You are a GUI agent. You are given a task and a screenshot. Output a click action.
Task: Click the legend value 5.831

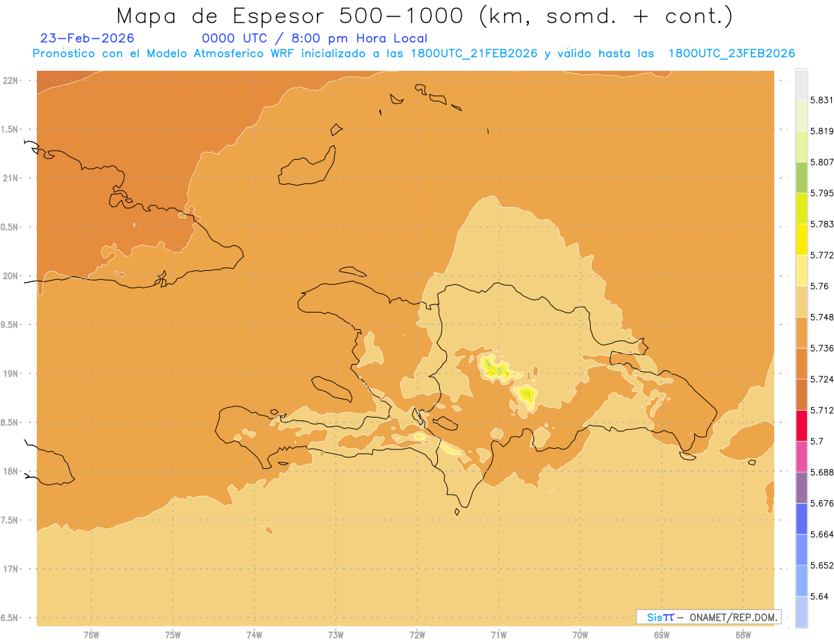tap(821, 100)
